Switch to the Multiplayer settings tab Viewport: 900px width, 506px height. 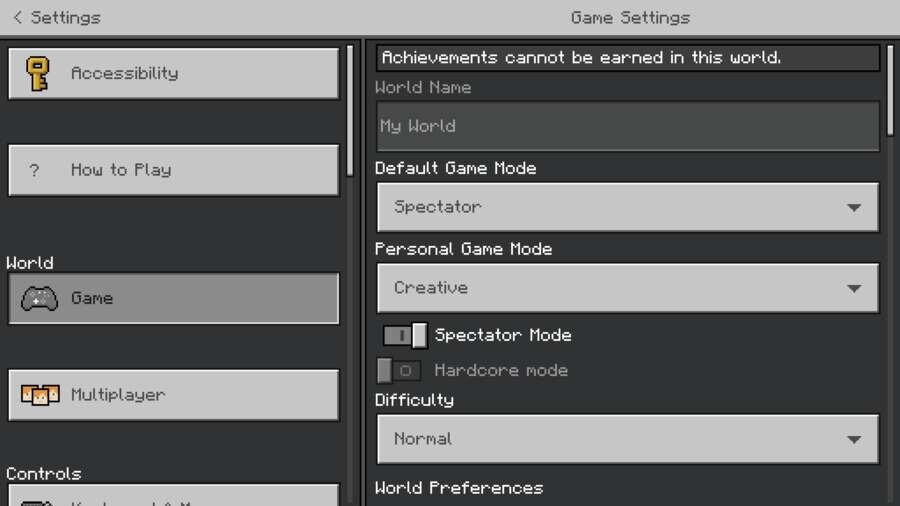174,395
